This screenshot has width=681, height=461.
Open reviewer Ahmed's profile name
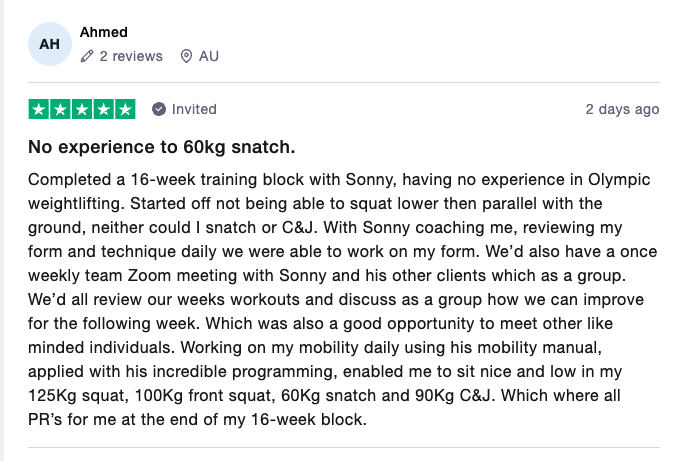click(x=104, y=32)
